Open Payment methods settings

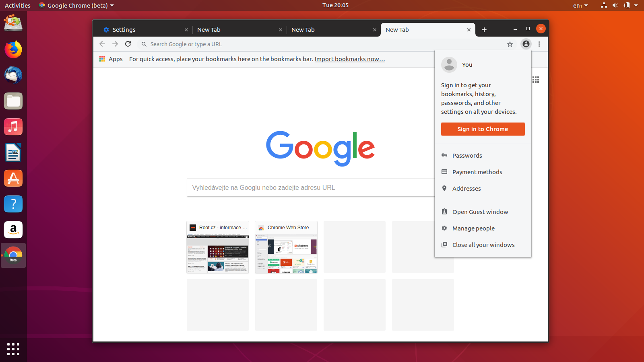(x=477, y=172)
